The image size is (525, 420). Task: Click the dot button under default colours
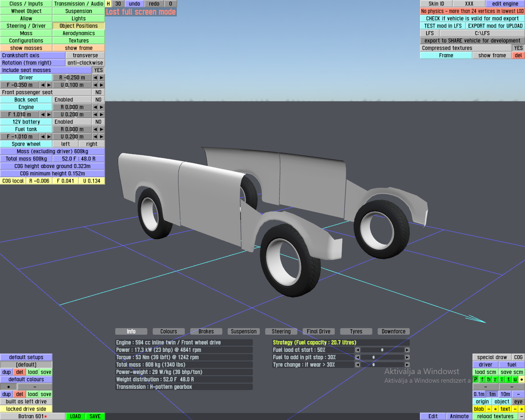[x=9, y=387]
